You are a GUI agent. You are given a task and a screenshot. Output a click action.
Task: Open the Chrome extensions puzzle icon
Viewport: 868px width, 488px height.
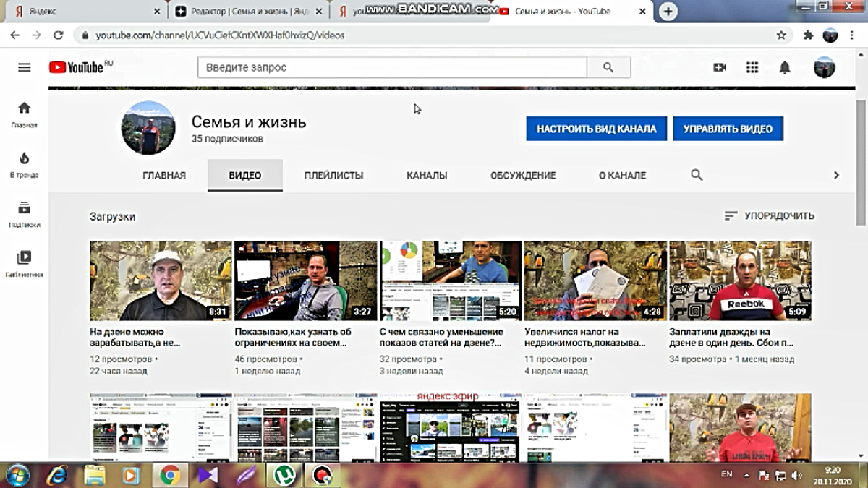[x=809, y=35]
